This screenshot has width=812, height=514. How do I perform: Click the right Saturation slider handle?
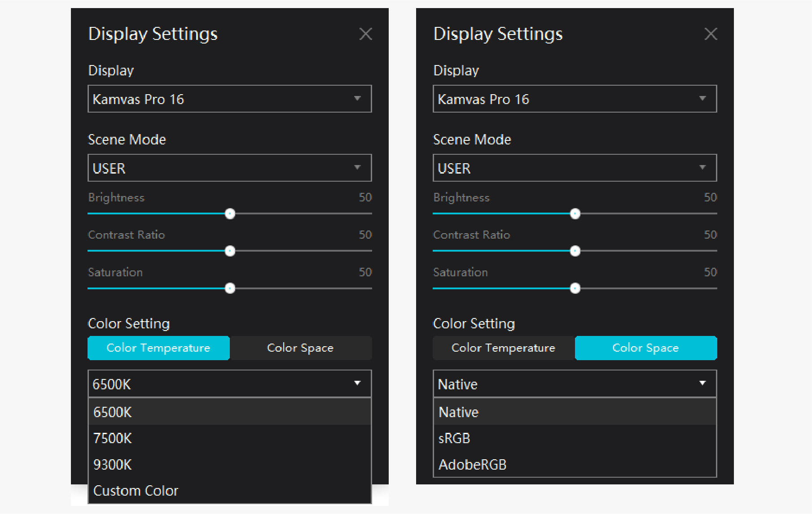[x=575, y=288]
